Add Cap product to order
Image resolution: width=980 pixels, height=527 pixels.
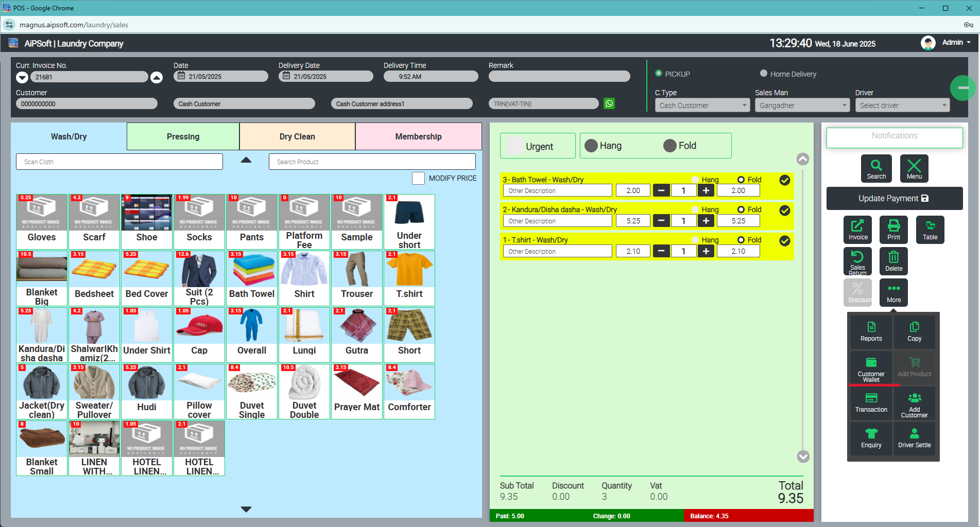coord(199,335)
